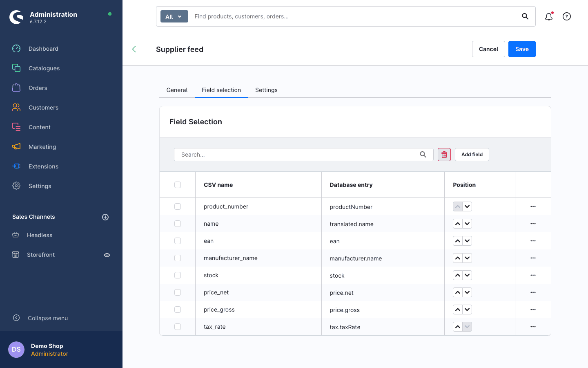Open the Demo Shop user menu
This screenshot has height=368, width=588.
61,350
